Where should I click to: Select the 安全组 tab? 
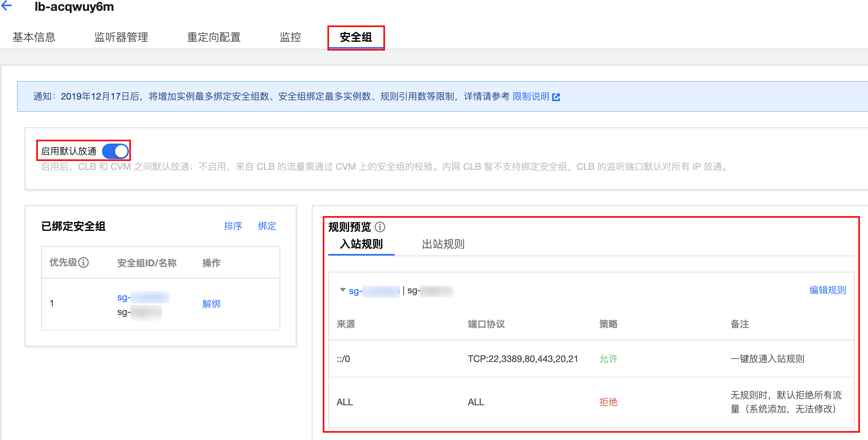(x=356, y=37)
